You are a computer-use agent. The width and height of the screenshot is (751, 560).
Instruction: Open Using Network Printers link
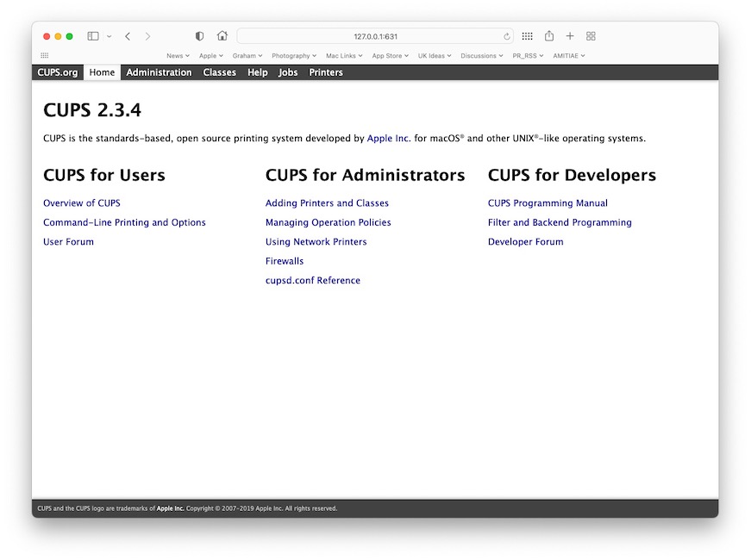pos(316,242)
